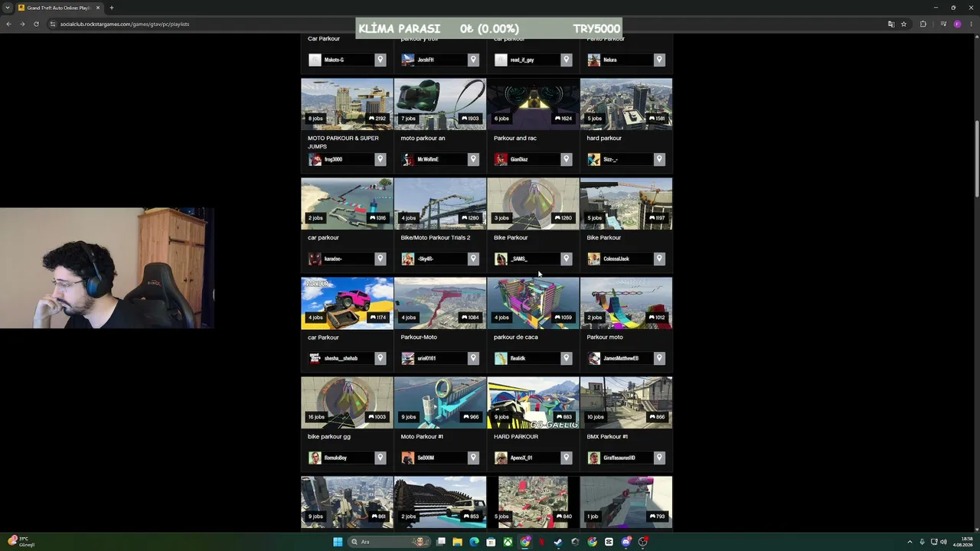Open the browser profile avatar

pyautogui.click(x=957, y=24)
